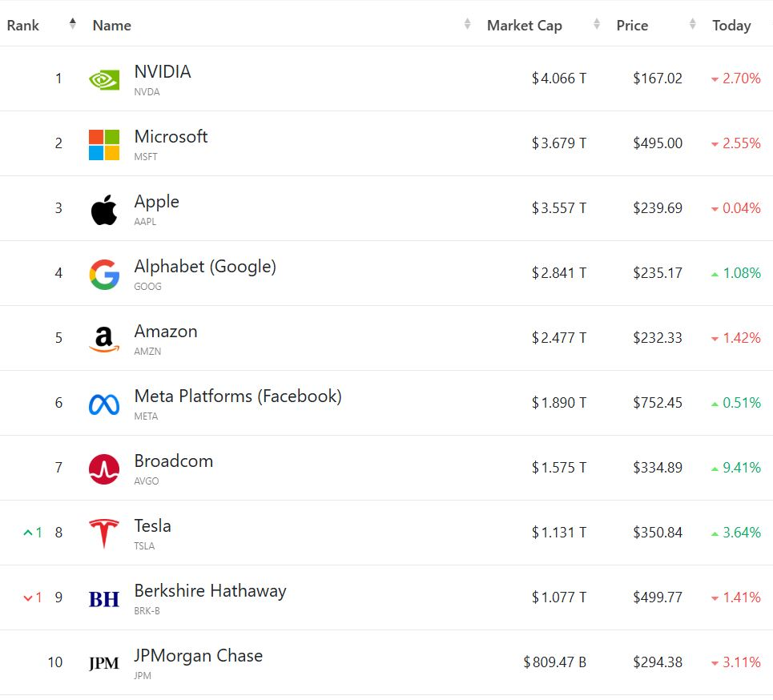This screenshot has width=773, height=700.
Task: Sort by Price column arrows
Action: coord(693,24)
